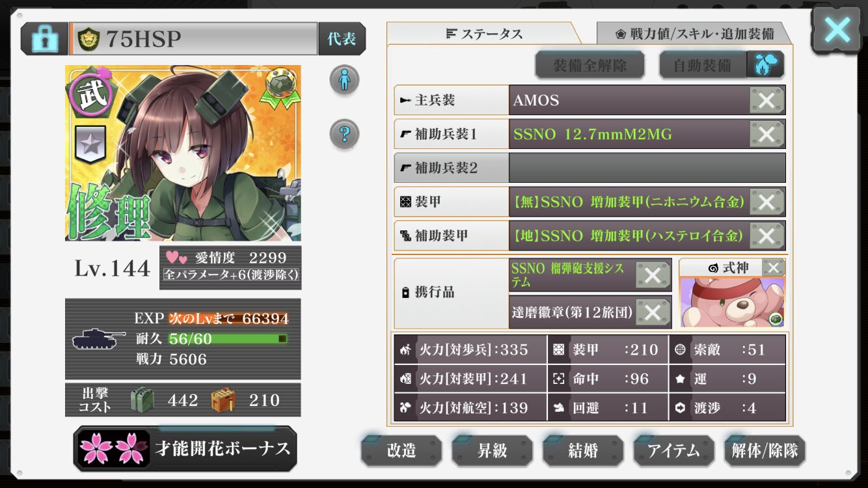Click the 装備全解除 button
This screenshot has width=868, height=488.
590,65
